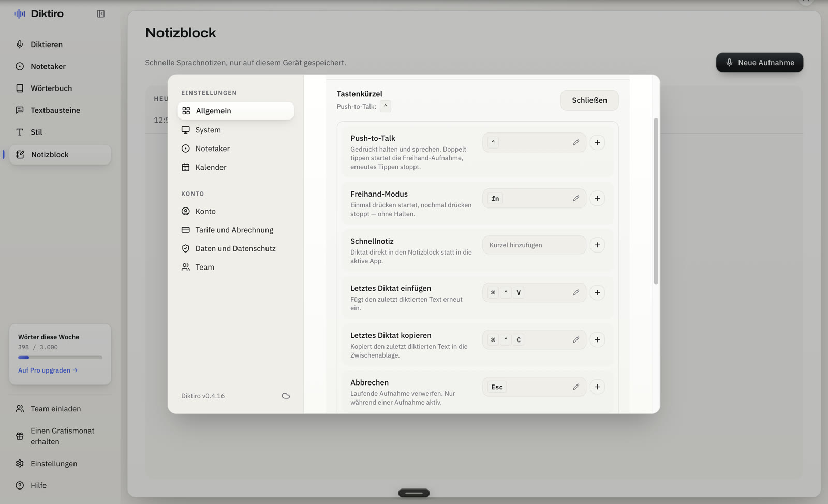Click Team einladen in the sidebar
828x504 pixels.
[60, 409]
